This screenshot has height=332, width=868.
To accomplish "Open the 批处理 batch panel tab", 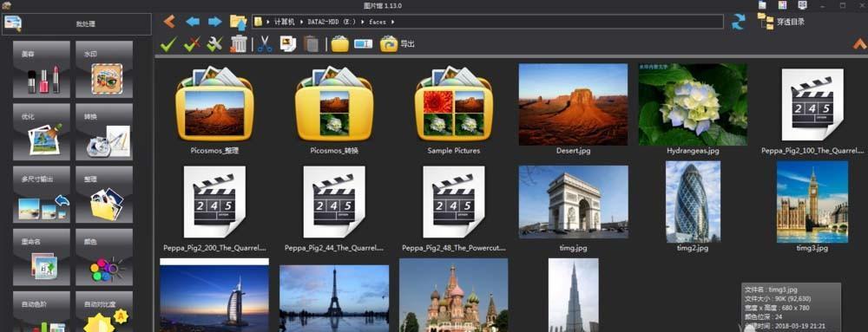I will point(76,24).
